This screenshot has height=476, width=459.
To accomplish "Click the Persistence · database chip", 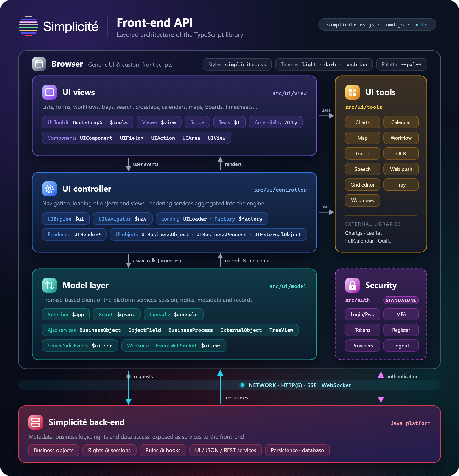I will 297,450.
